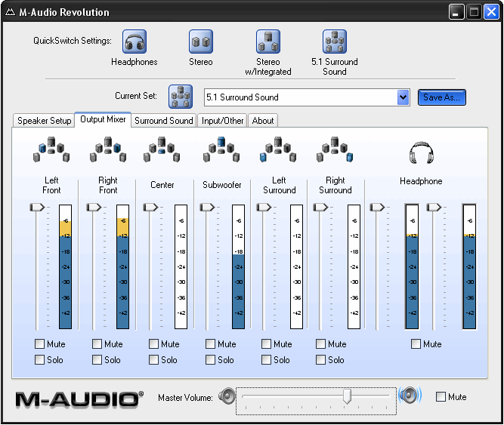Select the Stereo w/Integrated QuickSwitch icon

[268, 42]
